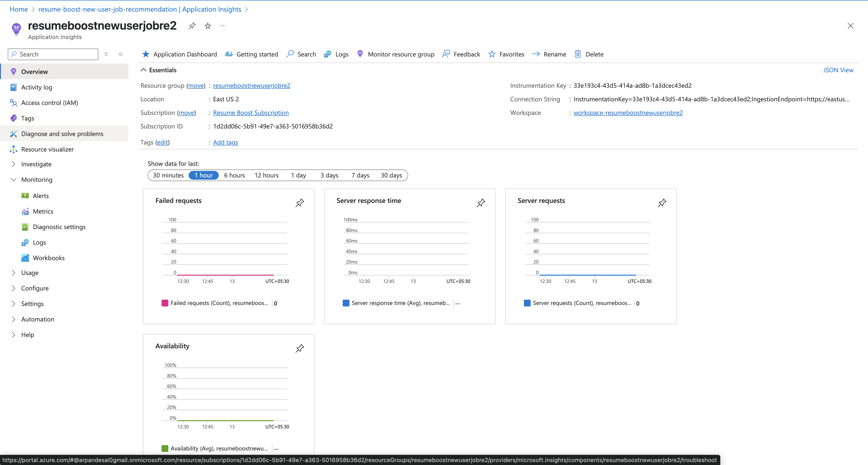Switch the time range to 12 hours

tap(266, 175)
